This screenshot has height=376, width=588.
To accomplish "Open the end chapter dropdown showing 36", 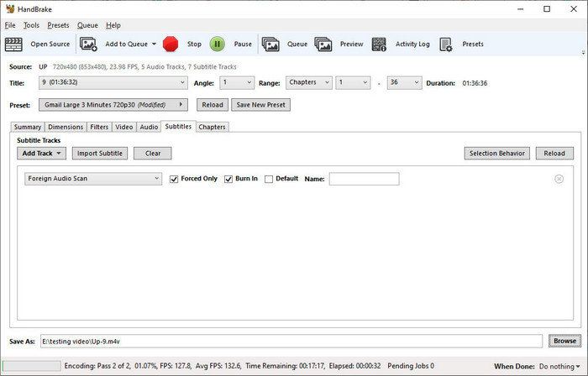I will point(404,82).
